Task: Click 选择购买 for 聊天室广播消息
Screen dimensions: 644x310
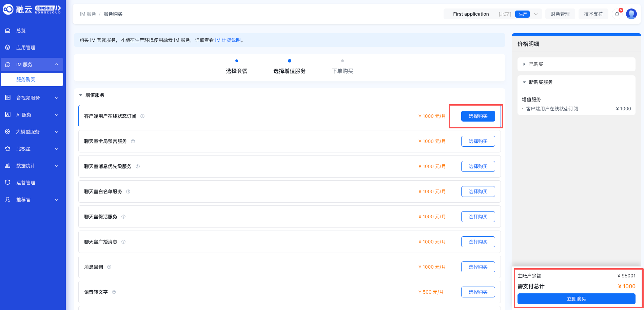Action: (478, 242)
